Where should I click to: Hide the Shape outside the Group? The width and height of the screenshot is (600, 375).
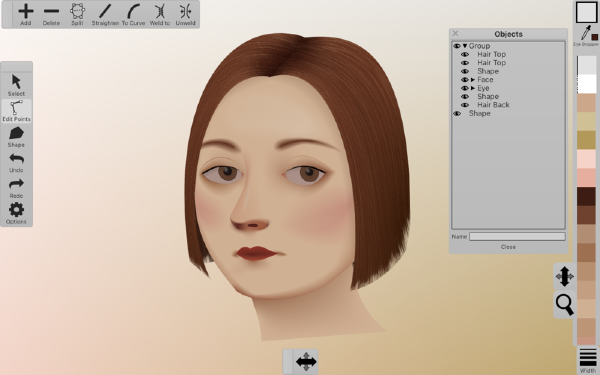457,114
